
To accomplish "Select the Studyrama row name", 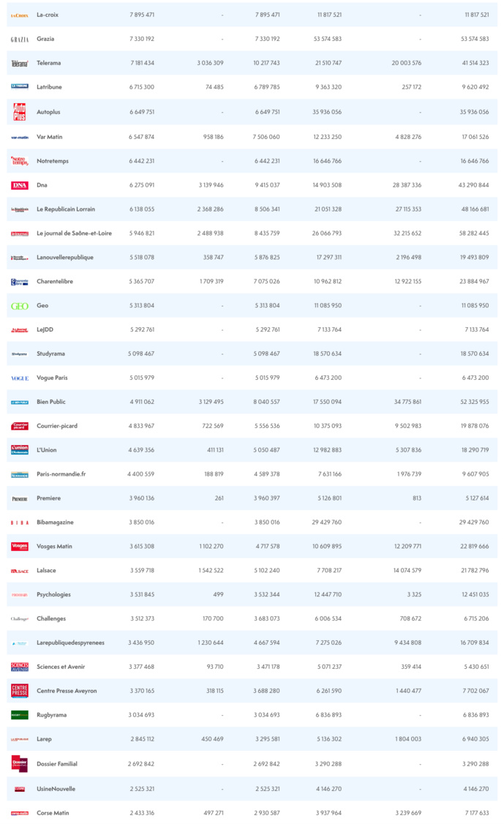I will coord(50,353).
